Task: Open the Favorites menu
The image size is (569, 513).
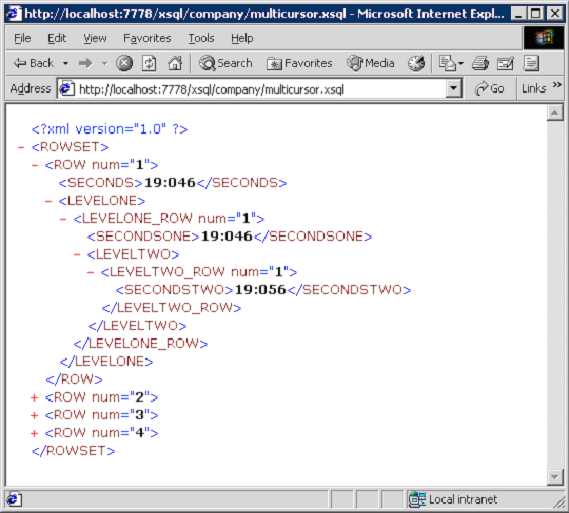Action: pyautogui.click(x=147, y=38)
